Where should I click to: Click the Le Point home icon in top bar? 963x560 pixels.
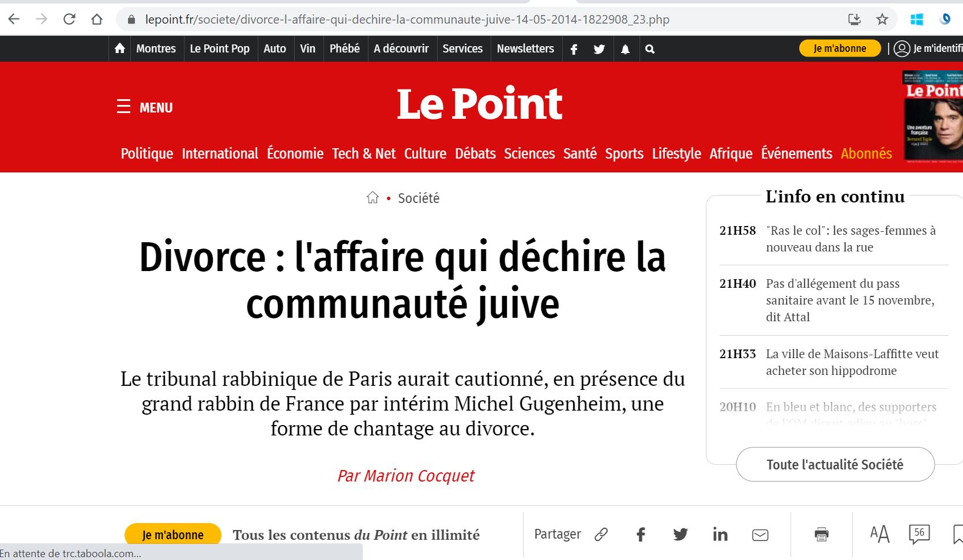click(120, 49)
